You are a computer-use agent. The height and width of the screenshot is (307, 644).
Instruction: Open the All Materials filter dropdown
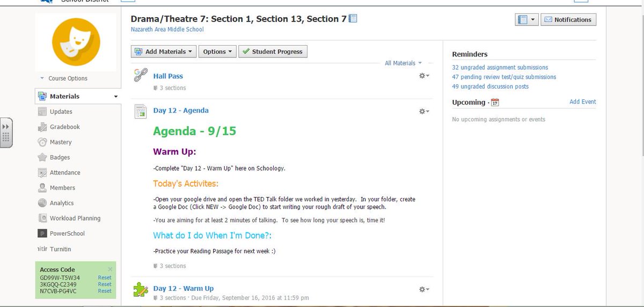(403, 63)
